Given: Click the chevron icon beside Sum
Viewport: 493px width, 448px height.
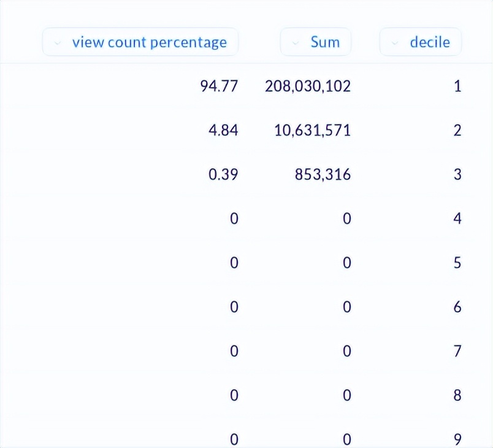Looking at the screenshot, I should tap(296, 43).
